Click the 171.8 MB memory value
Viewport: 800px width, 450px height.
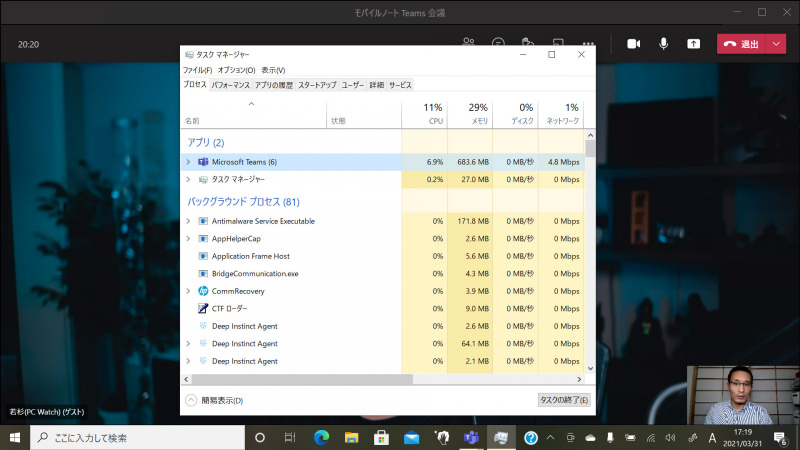click(x=473, y=221)
